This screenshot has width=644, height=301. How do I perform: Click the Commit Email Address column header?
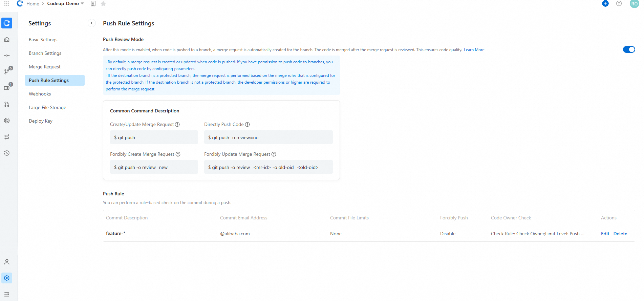[x=243, y=218]
